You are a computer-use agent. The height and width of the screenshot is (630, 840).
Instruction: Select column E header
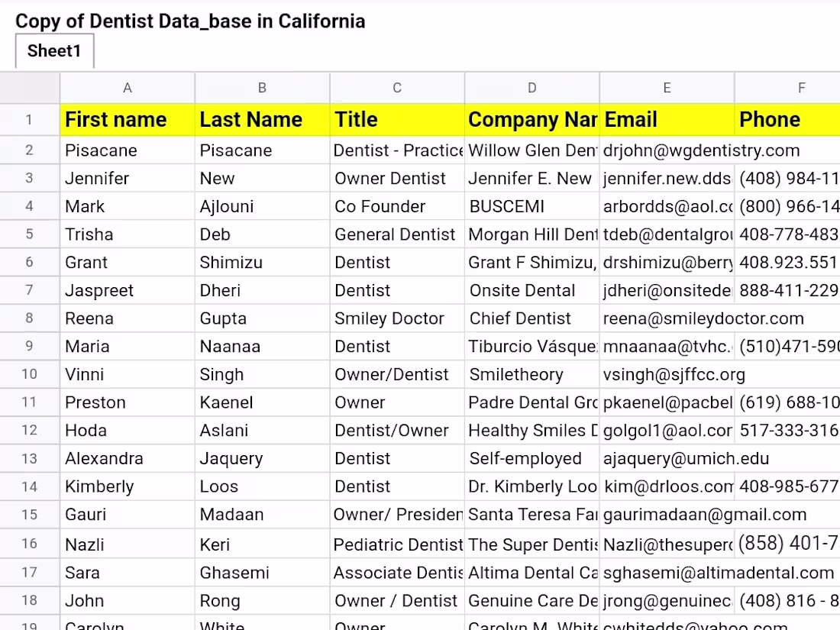coord(666,87)
